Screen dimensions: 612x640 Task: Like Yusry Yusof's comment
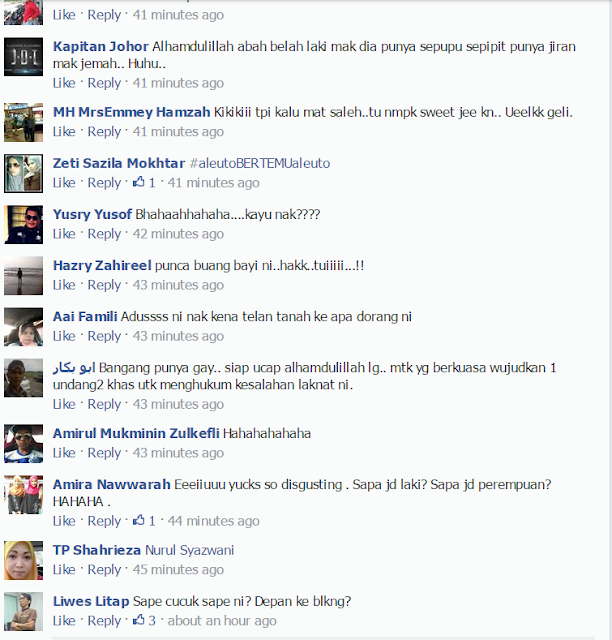point(64,234)
